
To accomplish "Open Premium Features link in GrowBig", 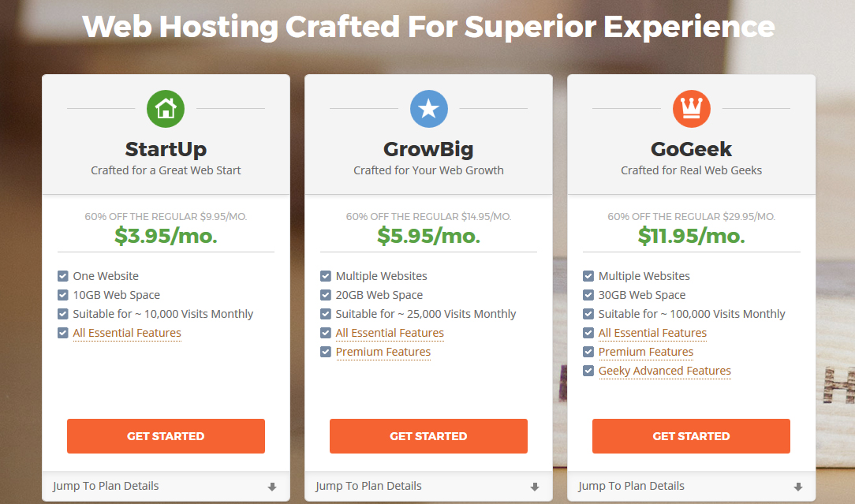I will [x=383, y=352].
